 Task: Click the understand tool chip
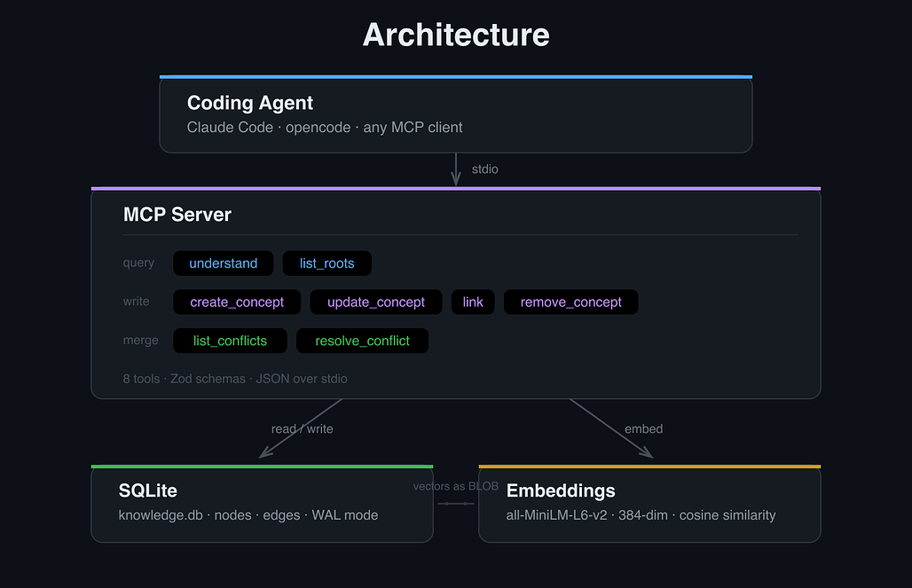(x=224, y=263)
